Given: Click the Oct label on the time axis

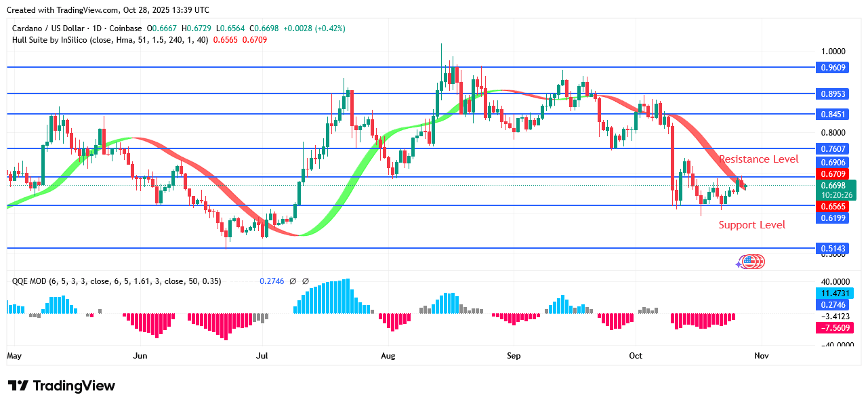Looking at the screenshot, I should 636,355.
